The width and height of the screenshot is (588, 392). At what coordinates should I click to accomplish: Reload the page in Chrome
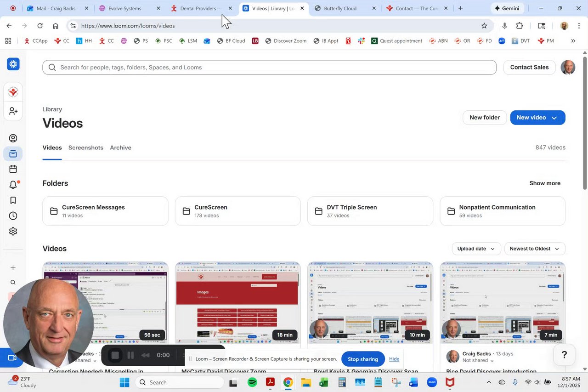click(x=40, y=26)
